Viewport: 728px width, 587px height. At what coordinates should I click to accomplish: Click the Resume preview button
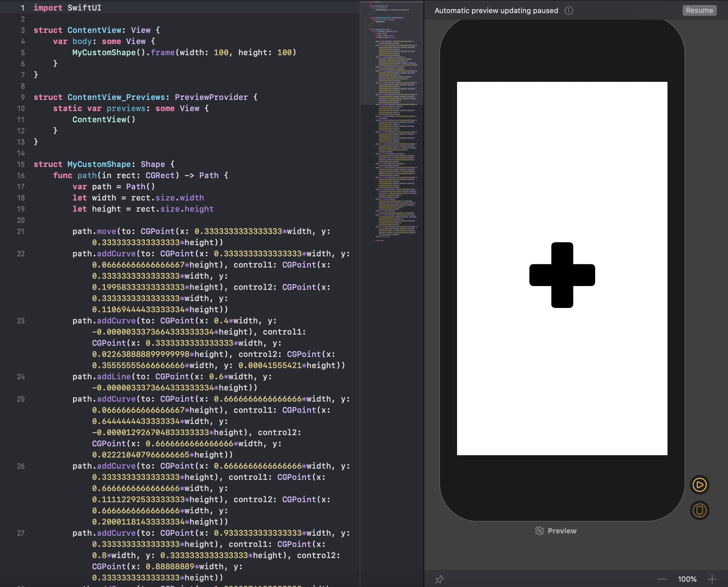(699, 11)
